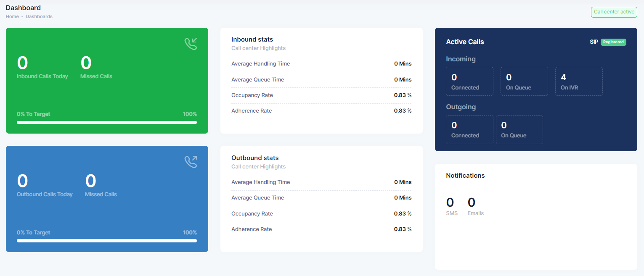
Task: Click the outbound call icon on blue card
Action: pyautogui.click(x=191, y=161)
